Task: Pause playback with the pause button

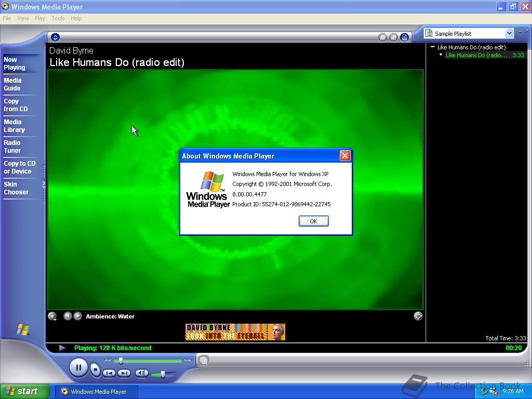Action: click(x=78, y=368)
